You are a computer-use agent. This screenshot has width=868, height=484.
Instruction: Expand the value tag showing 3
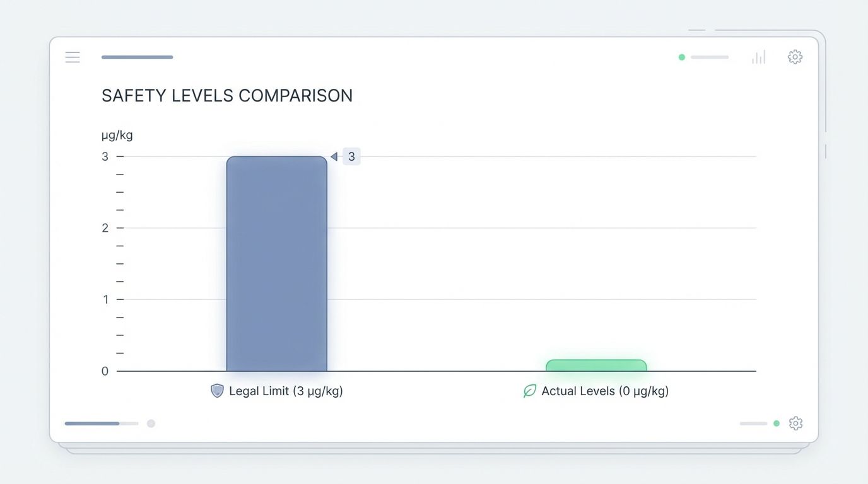[x=351, y=156]
